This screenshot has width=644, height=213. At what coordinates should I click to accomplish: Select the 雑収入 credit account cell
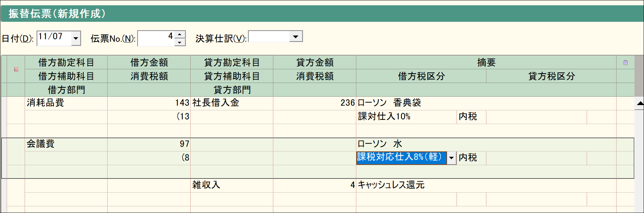[232, 185]
